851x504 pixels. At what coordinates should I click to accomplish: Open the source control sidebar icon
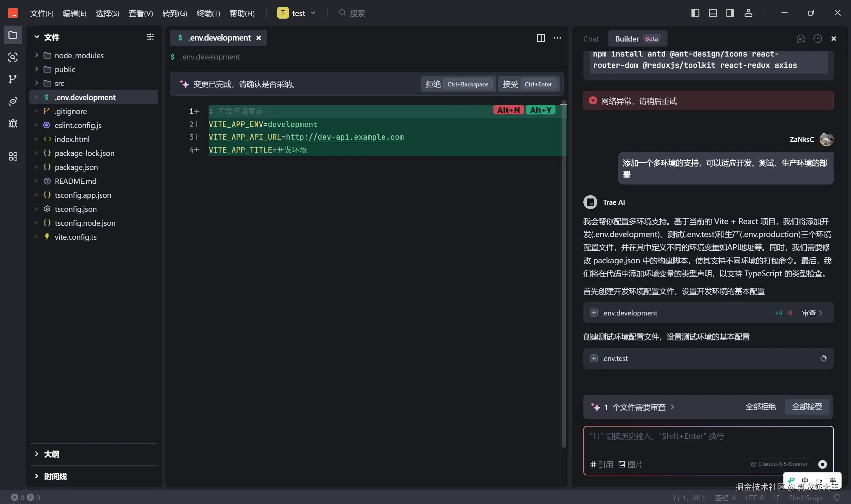tap(13, 79)
